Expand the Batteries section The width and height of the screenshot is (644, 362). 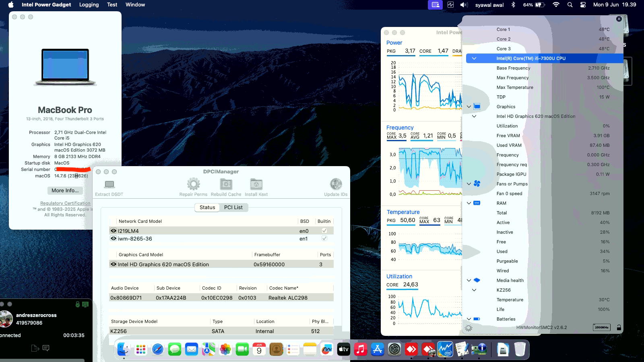point(469,319)
